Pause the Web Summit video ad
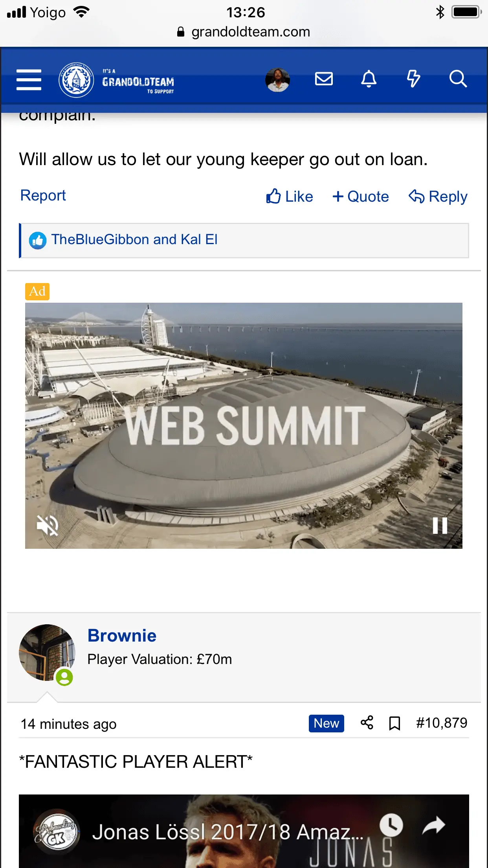This screenshot has height=868, width=488. tap(440, 525)
